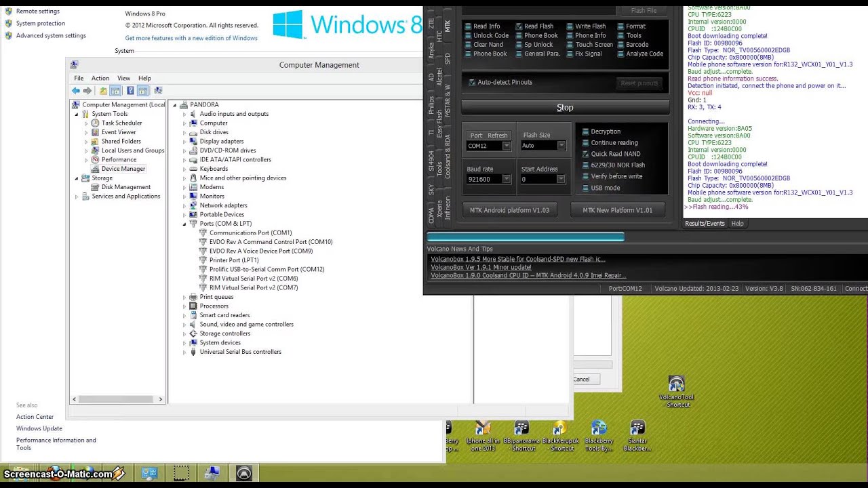Toggle the show/hide action pane toolbar icon
The width and height of the screenshot is (868, 488).
pos(143,91)
